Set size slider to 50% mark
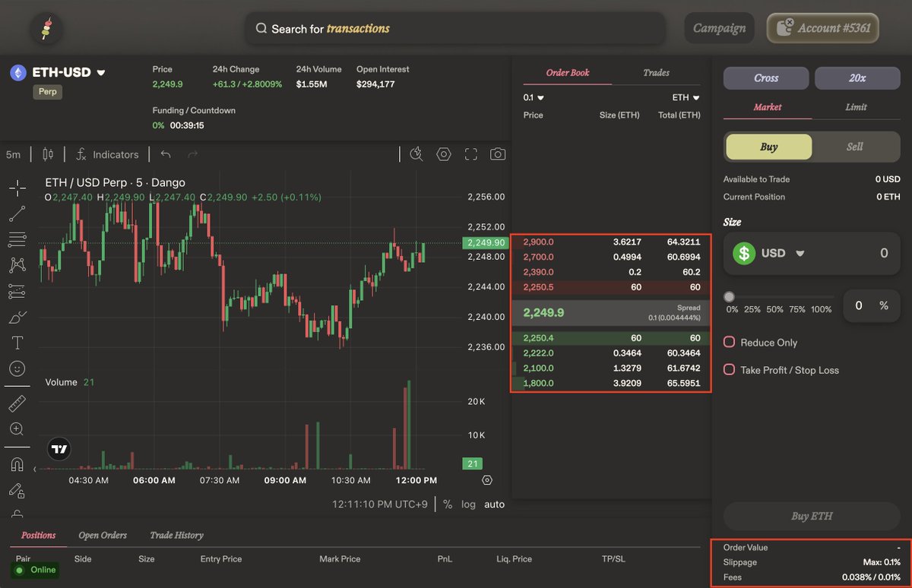The height and width of the screenshot is (588, 912). [774, 309]
